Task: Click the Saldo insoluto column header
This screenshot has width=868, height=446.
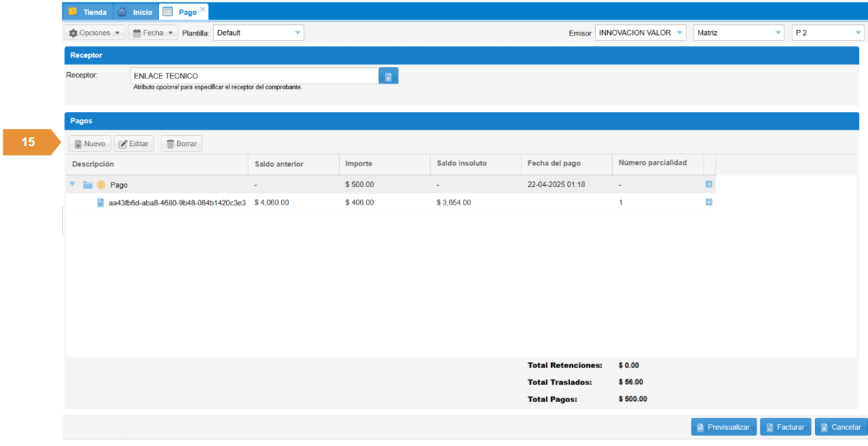Action: click(475, 164)
